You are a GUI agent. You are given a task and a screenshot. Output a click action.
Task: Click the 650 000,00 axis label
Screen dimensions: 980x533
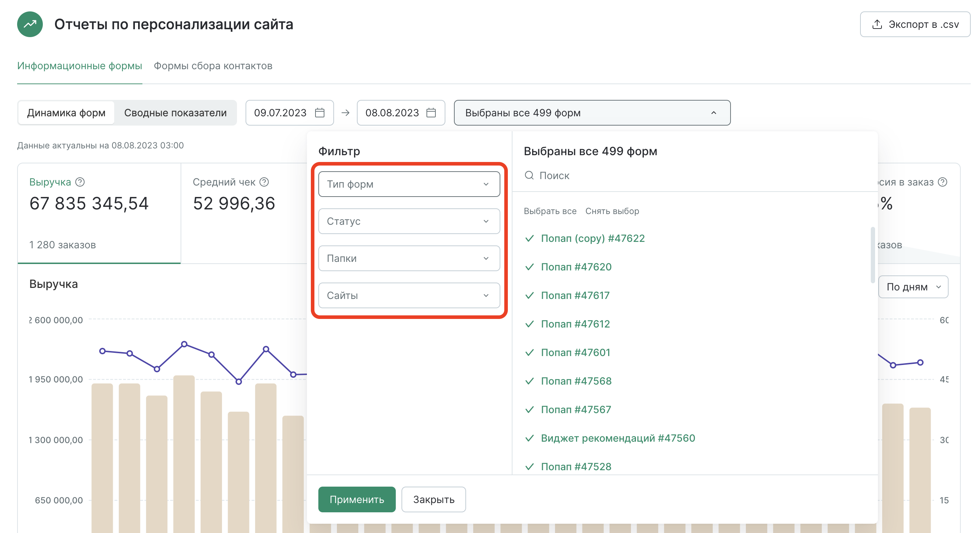(x=59, y=500)
